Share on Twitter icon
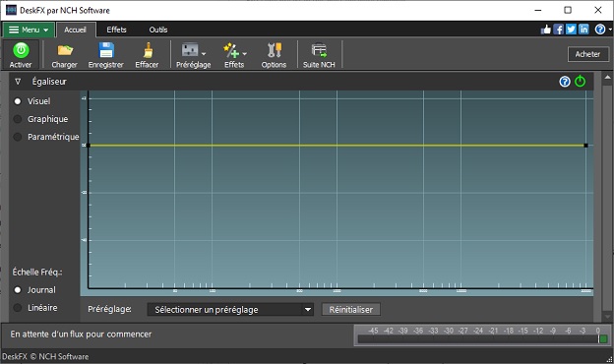The height and width of the screenshot is (364, 614). pos(571,30)
